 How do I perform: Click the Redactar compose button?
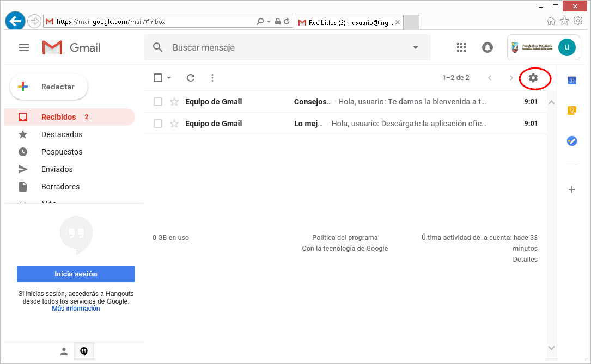49,87
